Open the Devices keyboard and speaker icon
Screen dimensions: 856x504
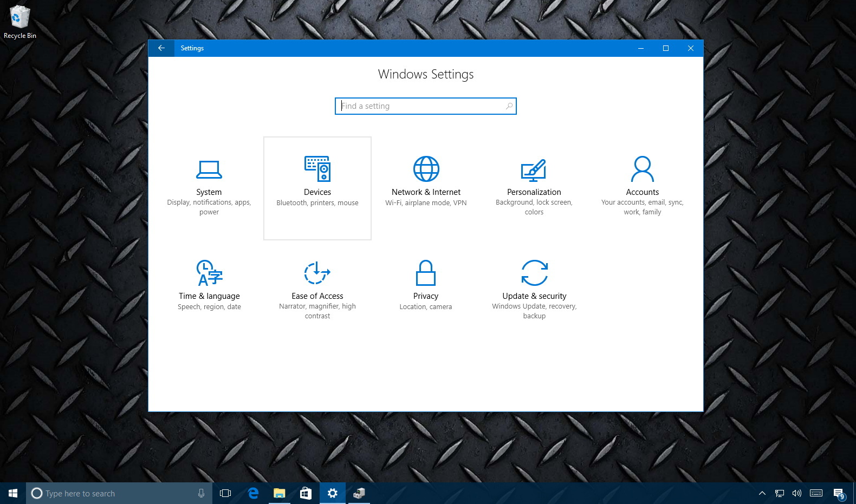coord(317,169)
